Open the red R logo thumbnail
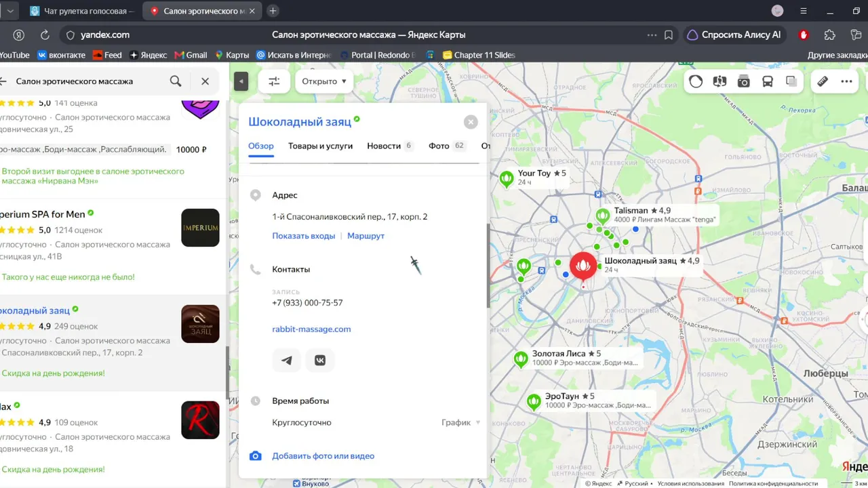This screenshot has width=868, height=488. point(200,420)
